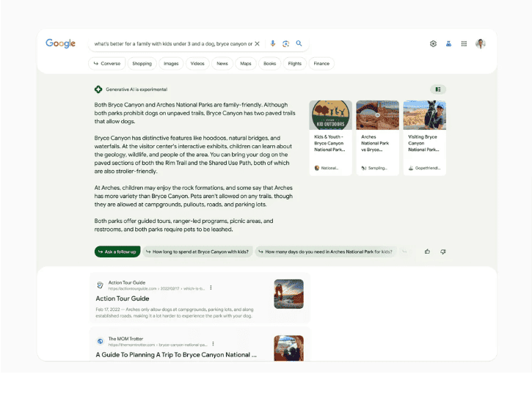Click the actiontourguide.com URL text
This screenshot has width=532, height=396.
tap(156, 288)
